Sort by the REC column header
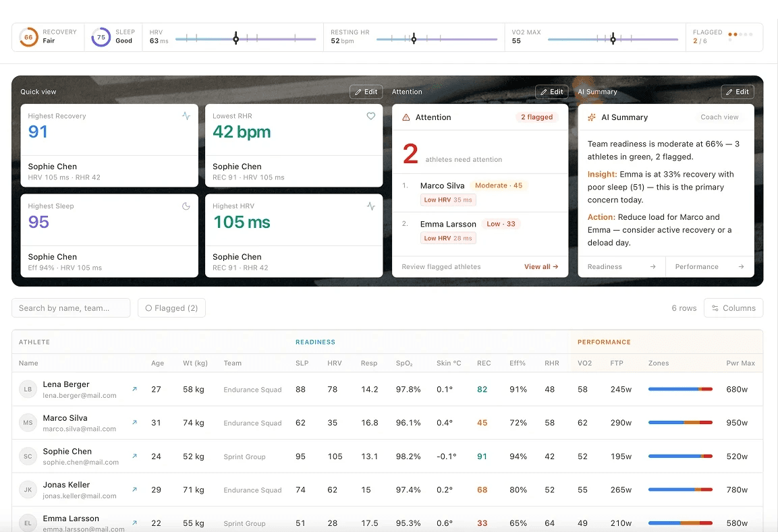Viewport: 778px width, 532px height. click(484, 363)
